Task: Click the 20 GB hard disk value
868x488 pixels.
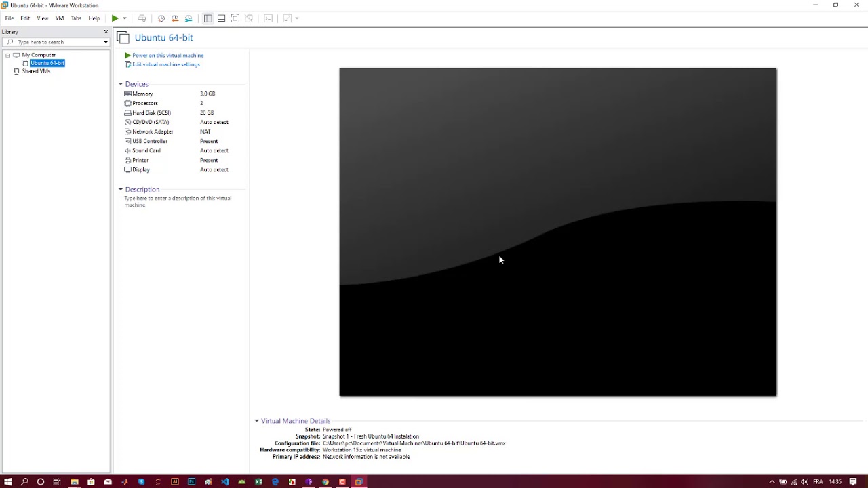Action: pos(207,113)
